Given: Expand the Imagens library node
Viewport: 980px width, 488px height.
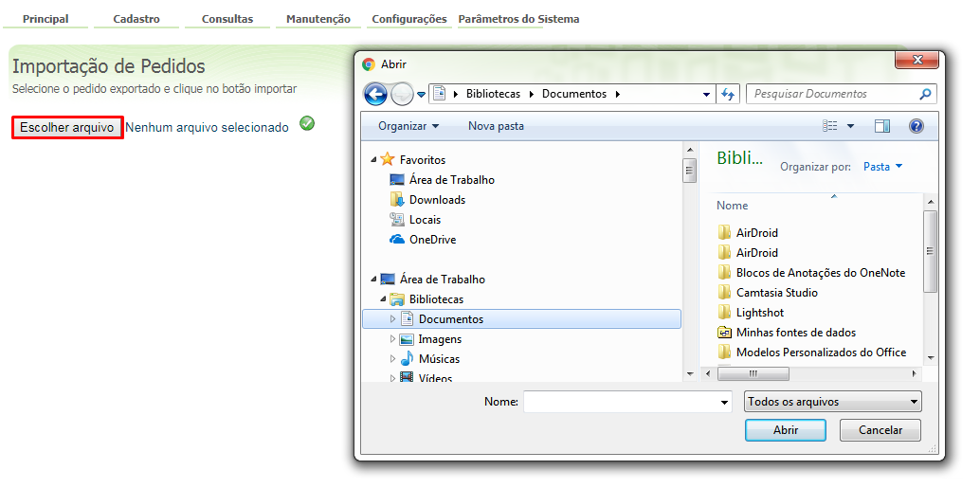Looking at the screenshot, I should coord(393,339).
